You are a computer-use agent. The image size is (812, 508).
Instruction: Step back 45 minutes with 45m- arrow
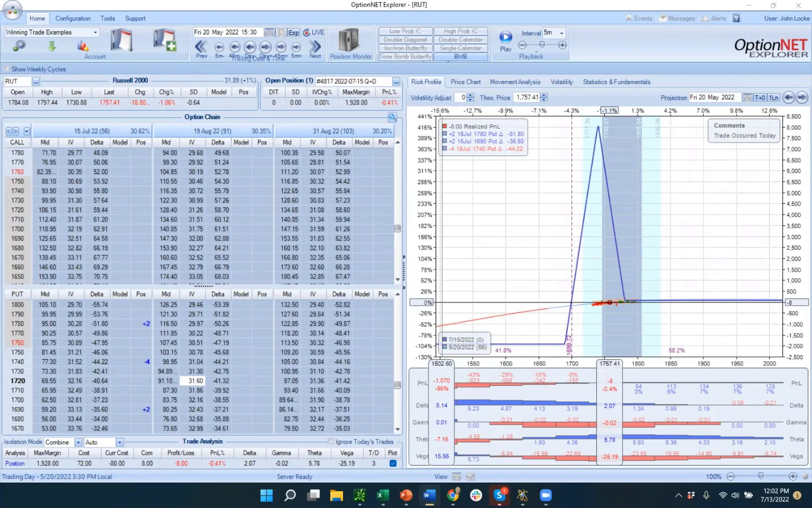pyautogui.click(x=234, y=47)
